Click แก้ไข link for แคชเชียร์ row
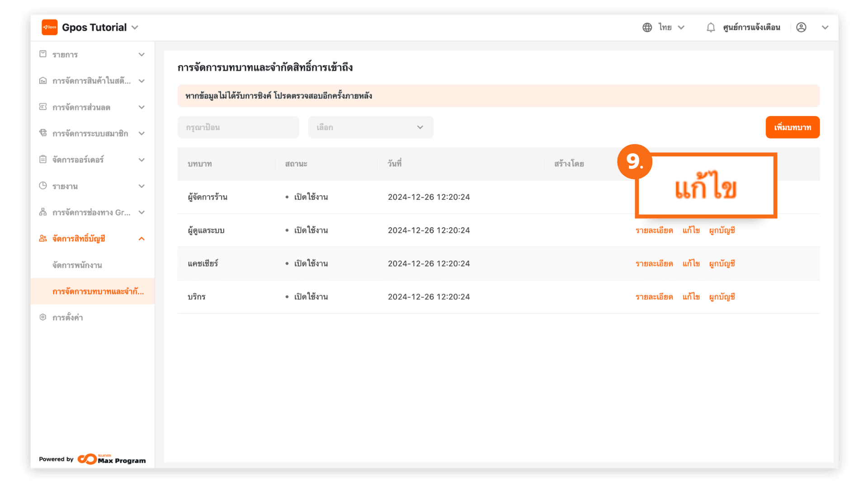Image resolution: width=868 pixels, height=488 pixels. tap(691, 263)
